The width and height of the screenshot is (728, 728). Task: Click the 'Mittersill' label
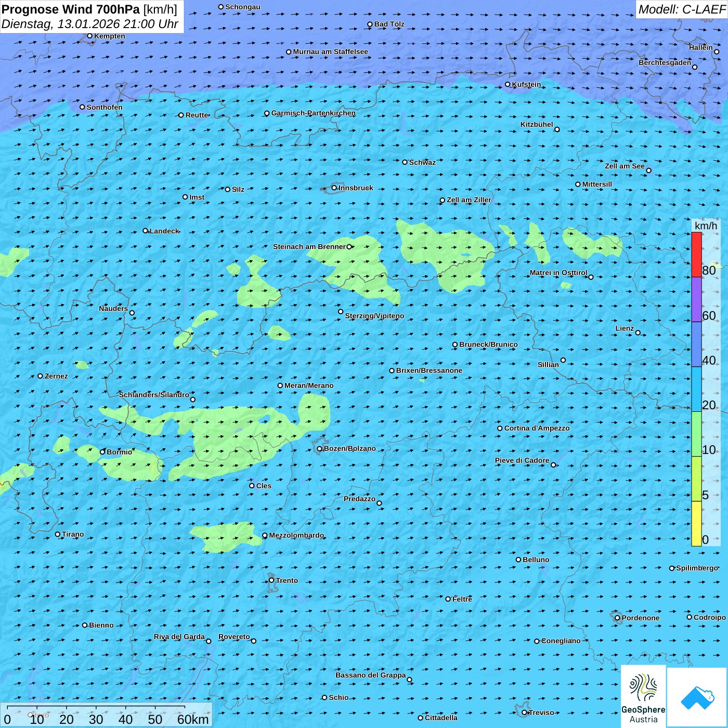tap(597, 184)
